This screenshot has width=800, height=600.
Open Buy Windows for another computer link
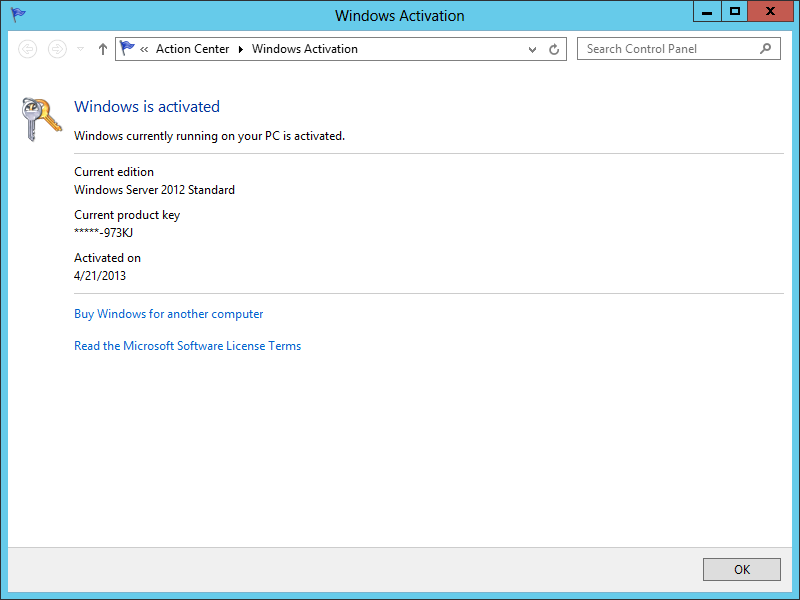click(168, 314)
